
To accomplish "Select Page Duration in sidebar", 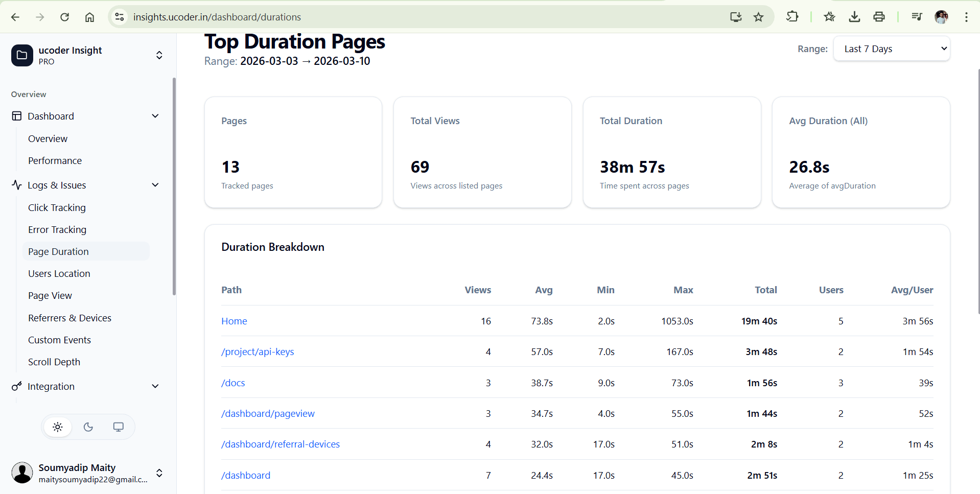I will pyautogui.click(x=86, y=251).
